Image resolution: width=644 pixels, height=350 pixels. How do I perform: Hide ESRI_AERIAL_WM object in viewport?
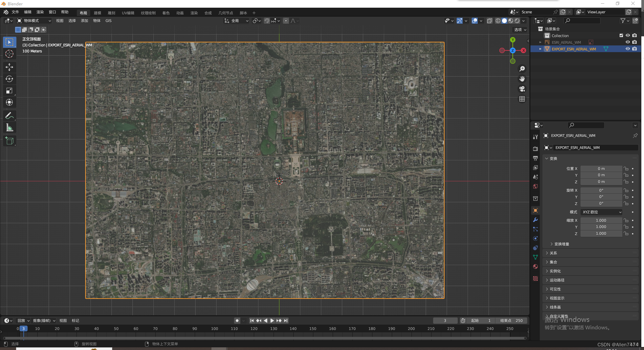628,42
